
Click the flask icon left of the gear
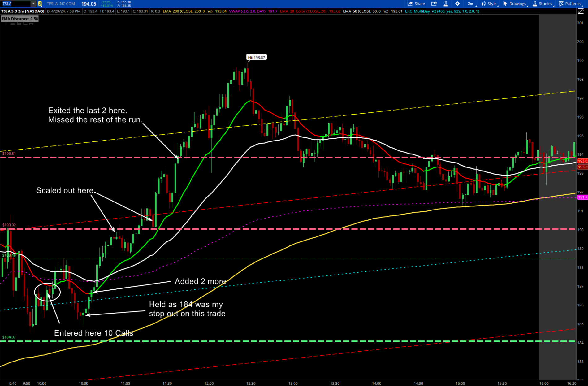(446, 4)
